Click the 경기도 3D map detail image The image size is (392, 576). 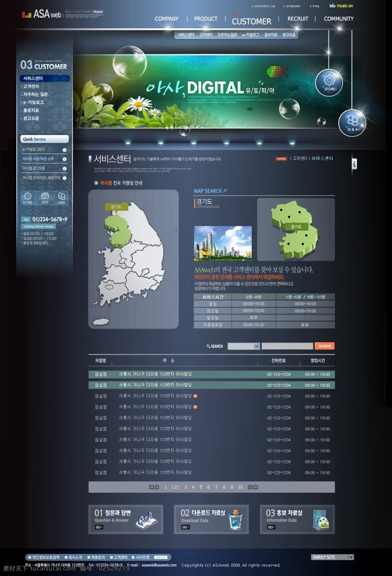296,230
